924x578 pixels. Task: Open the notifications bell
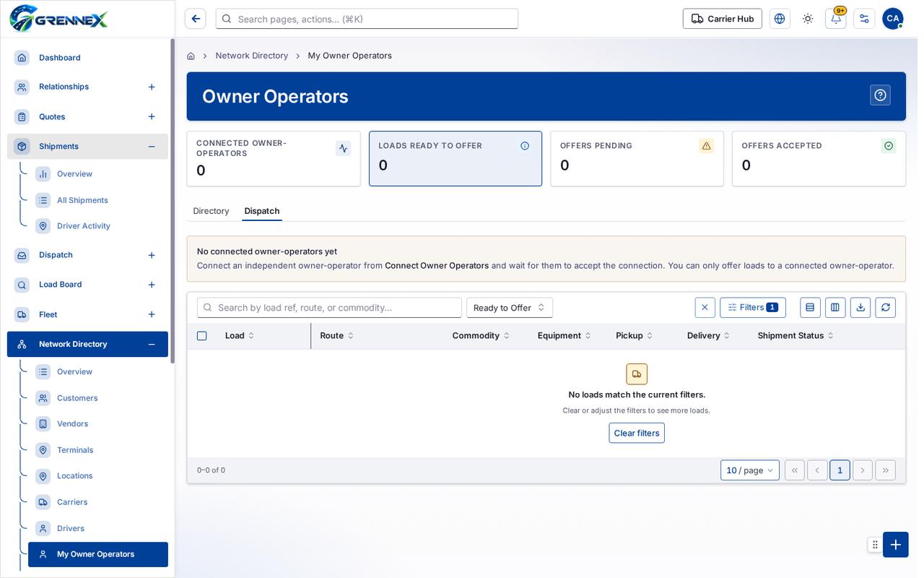tap(836, 19)
